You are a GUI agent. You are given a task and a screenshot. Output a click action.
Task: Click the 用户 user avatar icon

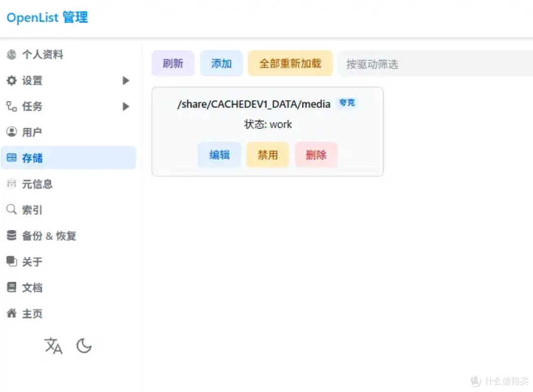pos(11,132)
